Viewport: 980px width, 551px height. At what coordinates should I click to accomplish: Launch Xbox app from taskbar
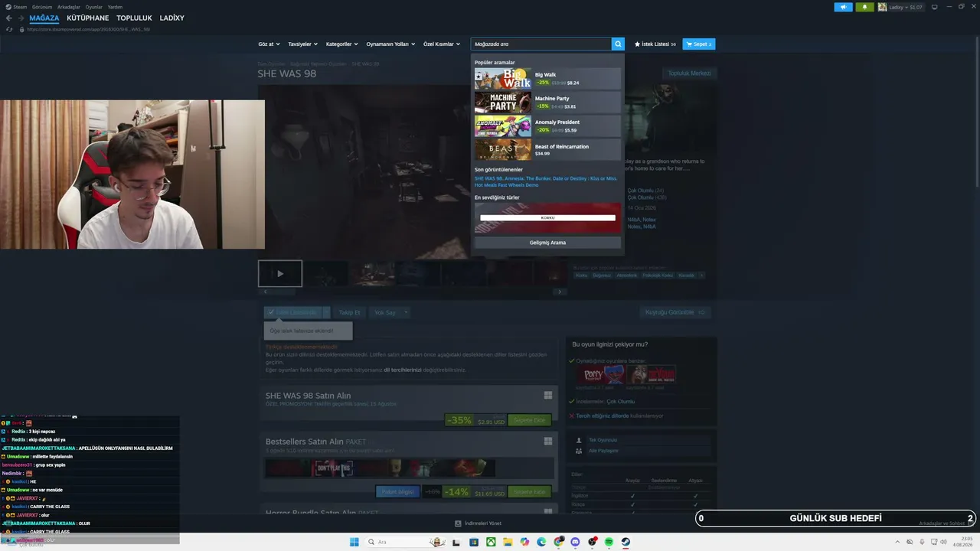click(490, 542)
